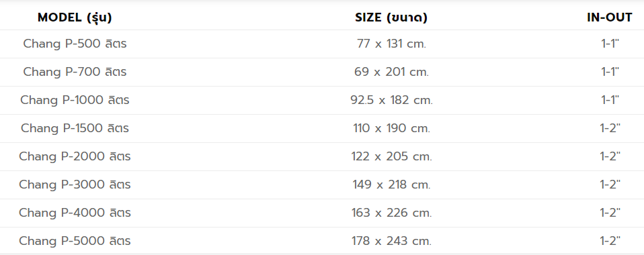The width and height of the screenshot is (644, 255).
Task: Select the Chang P-1500 ลิตร model cell
Action: pyautogui.click(x=75, y=129)
